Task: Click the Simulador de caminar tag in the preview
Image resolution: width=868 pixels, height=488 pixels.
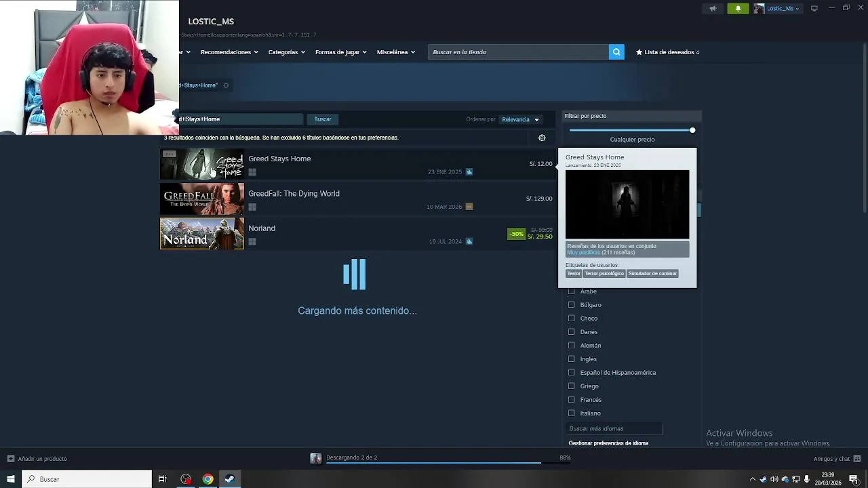Action: click(x=652, y=274)
